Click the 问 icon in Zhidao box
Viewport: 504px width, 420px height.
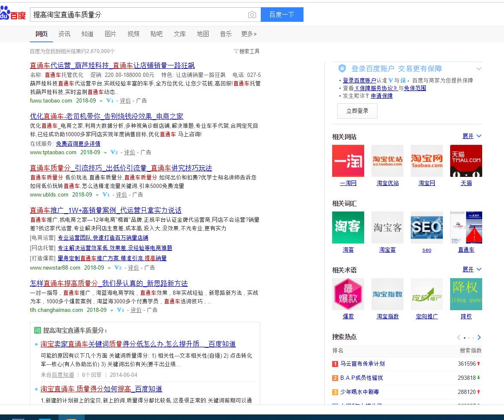37,330
